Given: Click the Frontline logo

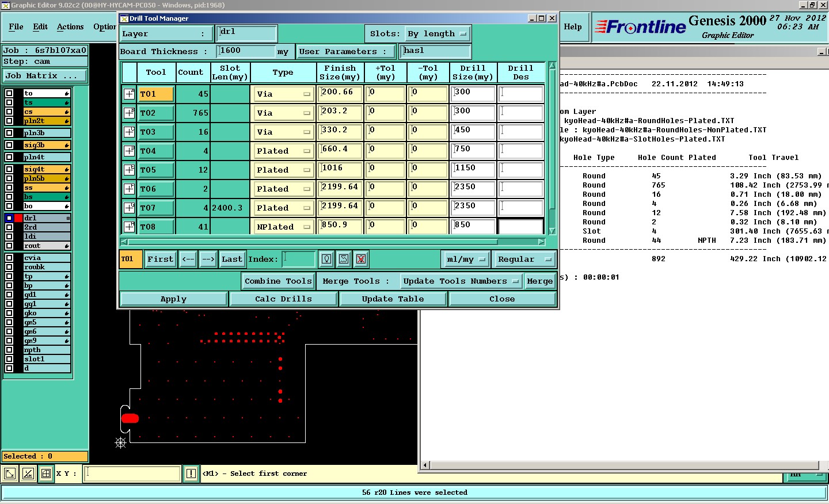Looking at the screenshot, I should [640, 26].
